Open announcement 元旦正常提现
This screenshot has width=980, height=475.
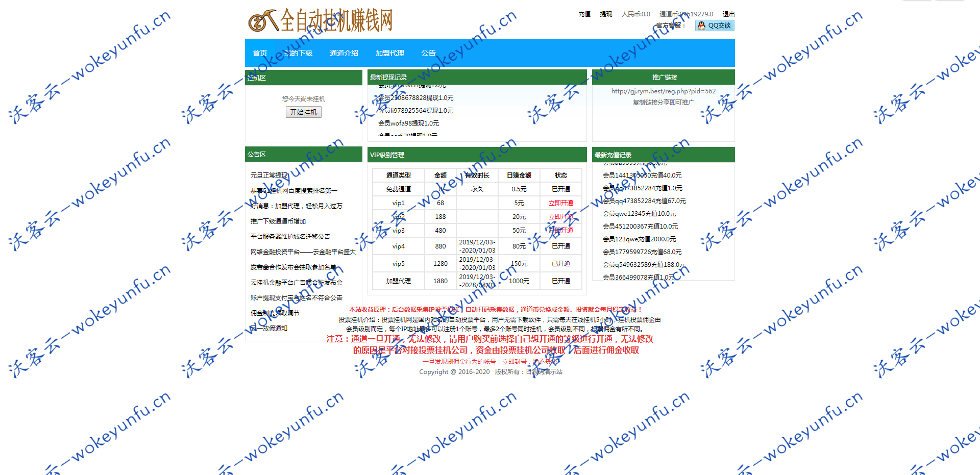click(x=269, y=176)
